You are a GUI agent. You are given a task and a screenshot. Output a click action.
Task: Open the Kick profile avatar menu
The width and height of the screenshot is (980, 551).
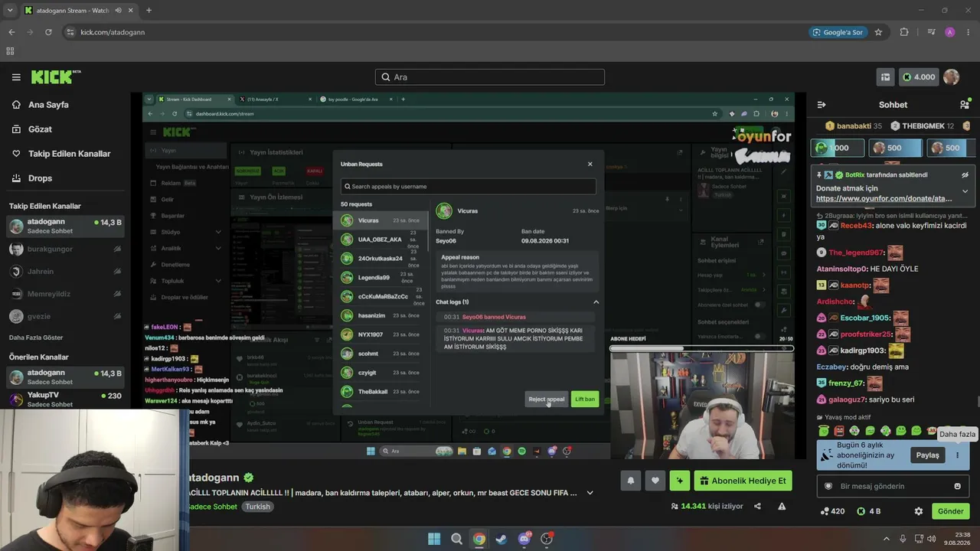(952, 77)
